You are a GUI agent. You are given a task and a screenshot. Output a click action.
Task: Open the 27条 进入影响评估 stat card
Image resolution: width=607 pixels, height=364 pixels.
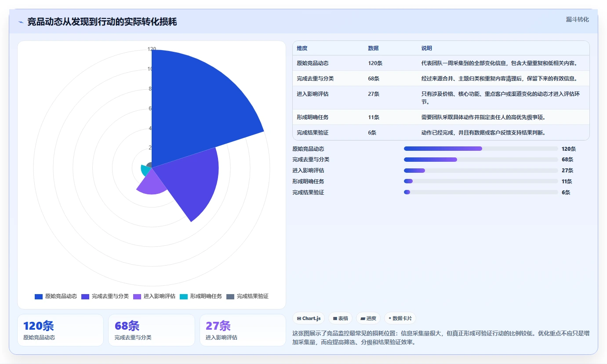tap(243, 330)
